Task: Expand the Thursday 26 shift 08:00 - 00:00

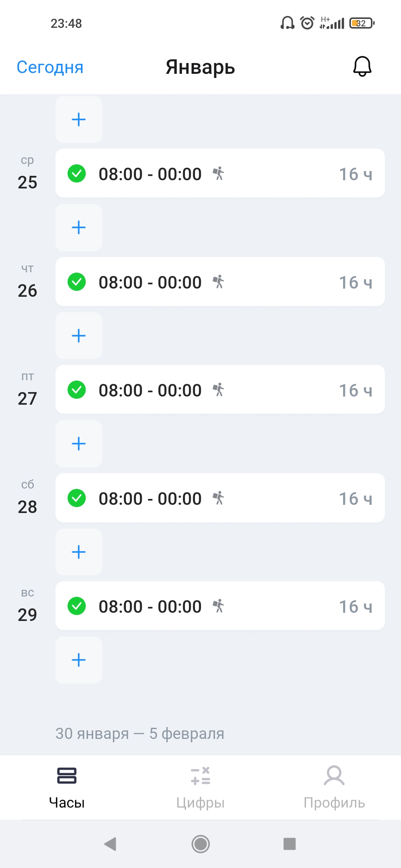Action: coord(150,282)
